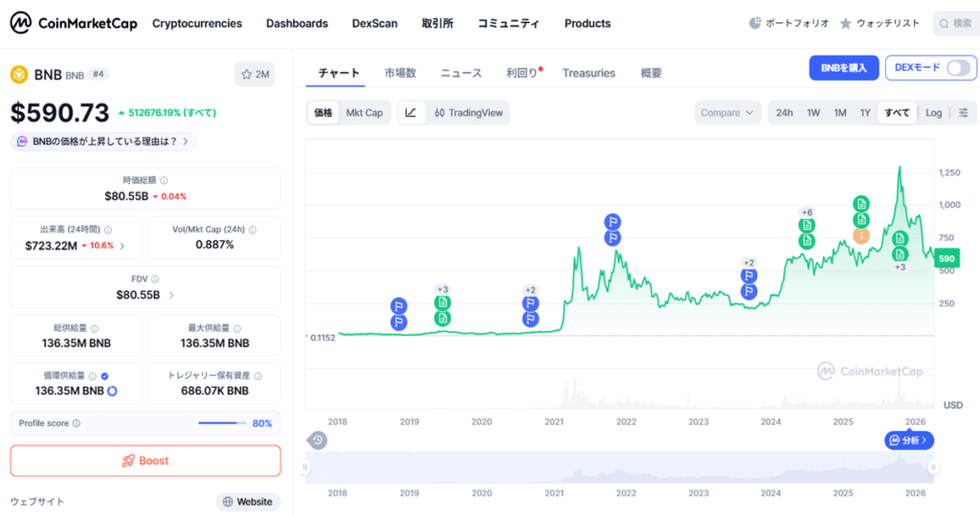Expand the FDV details chevron
Screen dimensions: 980x515
click(x=171, y=295)
